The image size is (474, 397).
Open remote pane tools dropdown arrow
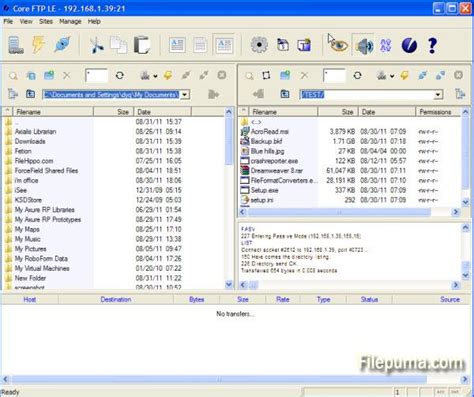point(392,76)
